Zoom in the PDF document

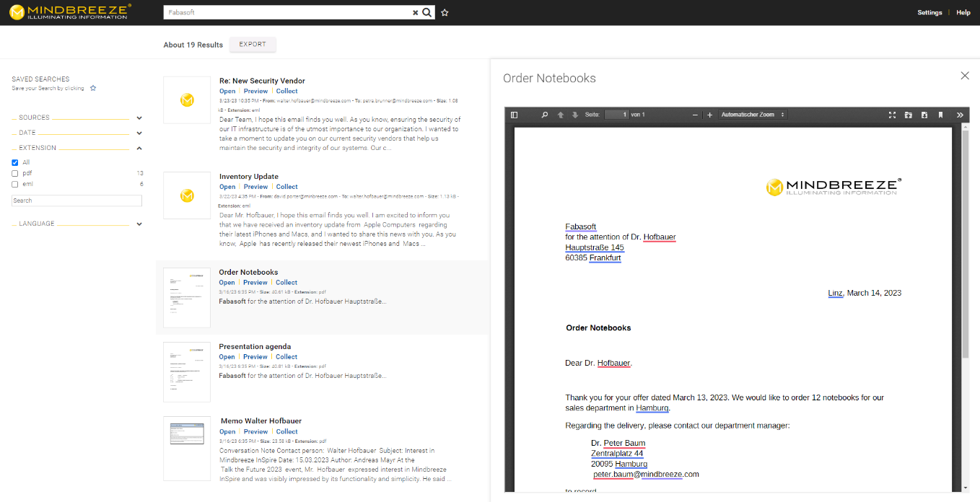(x=710, y=115)
